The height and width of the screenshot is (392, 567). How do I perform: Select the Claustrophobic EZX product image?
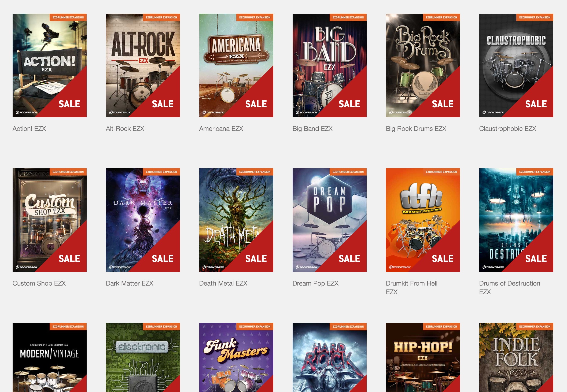click(516, 65)
